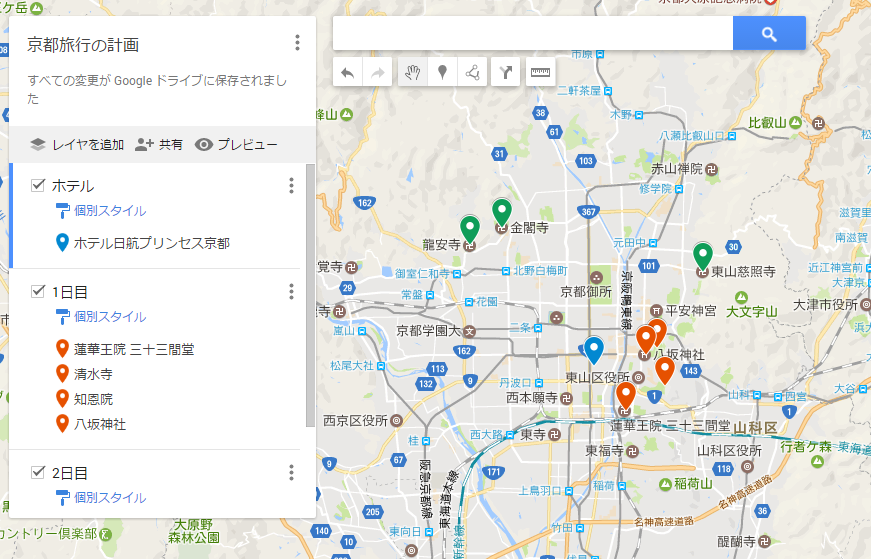This screenshot has height=559, width=871.
Task: Select the measure distance ruler tool
Action: (540, 72)
